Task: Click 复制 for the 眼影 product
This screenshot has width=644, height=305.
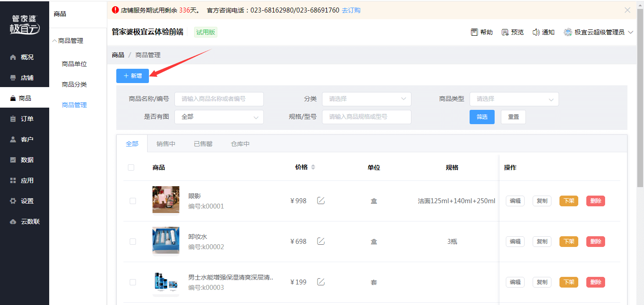Action: click(x=542, y=201)
